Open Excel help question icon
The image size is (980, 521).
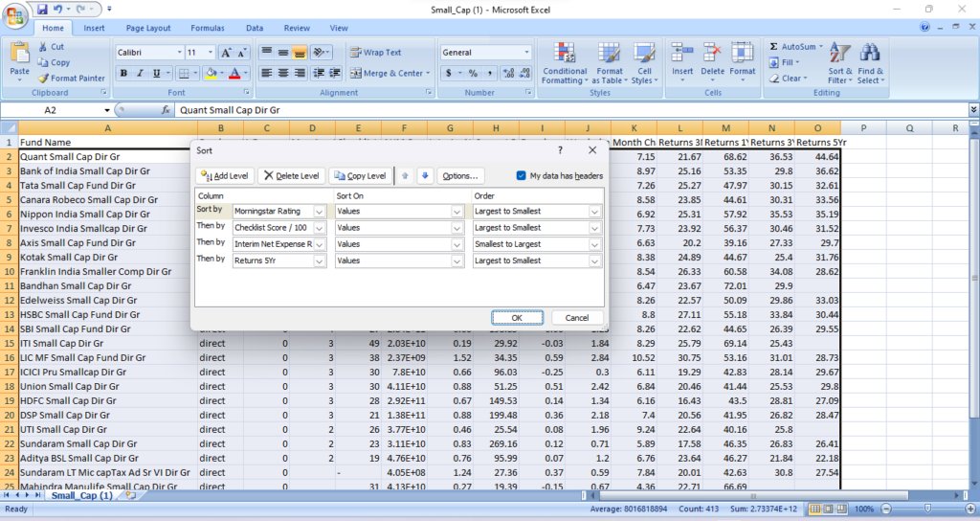click(924, 27)
